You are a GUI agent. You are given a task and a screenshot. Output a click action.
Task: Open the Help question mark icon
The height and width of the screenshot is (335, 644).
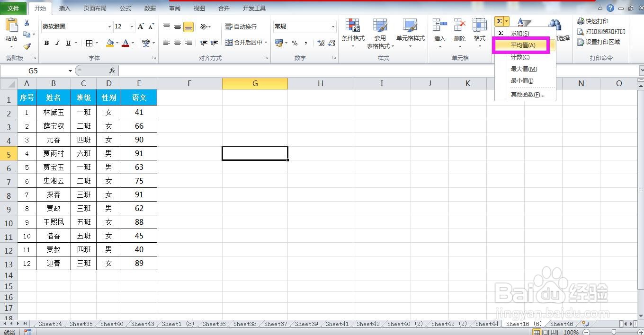click(610, 8)
